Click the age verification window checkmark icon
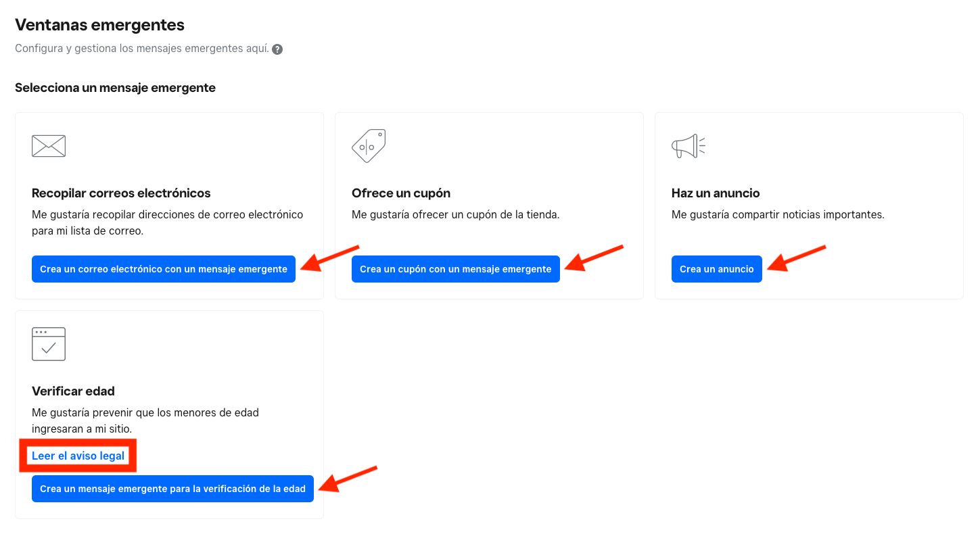Screen dimensions: 980x534 click(x=49, y=344)
